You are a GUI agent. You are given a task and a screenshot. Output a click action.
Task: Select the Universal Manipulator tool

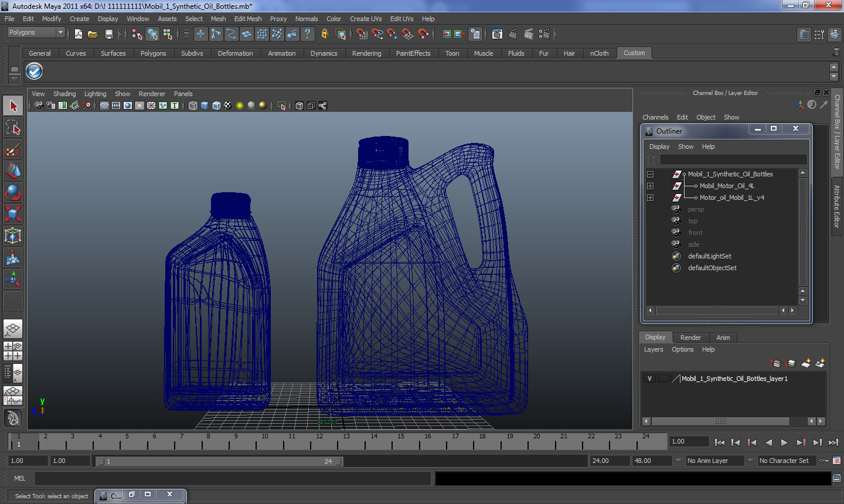click(13, 236)
